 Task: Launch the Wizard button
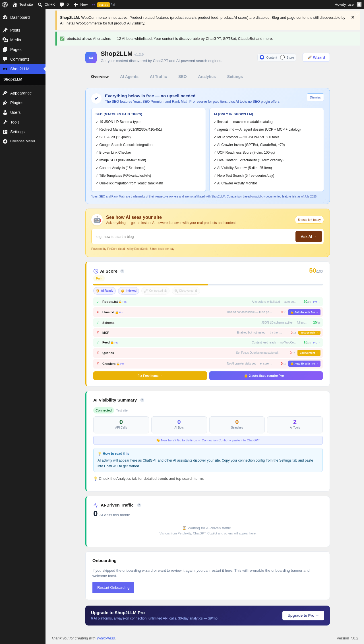pos(316,57)
